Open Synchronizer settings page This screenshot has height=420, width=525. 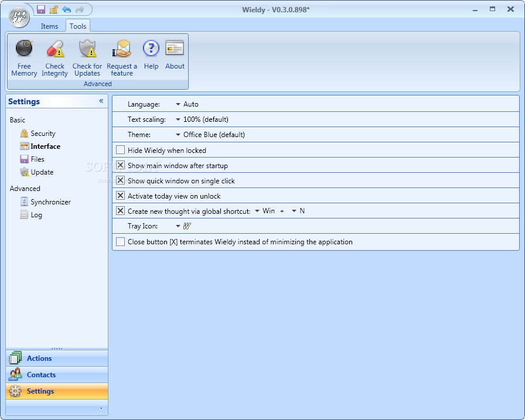pyautogui.click(x=46, y=202)
